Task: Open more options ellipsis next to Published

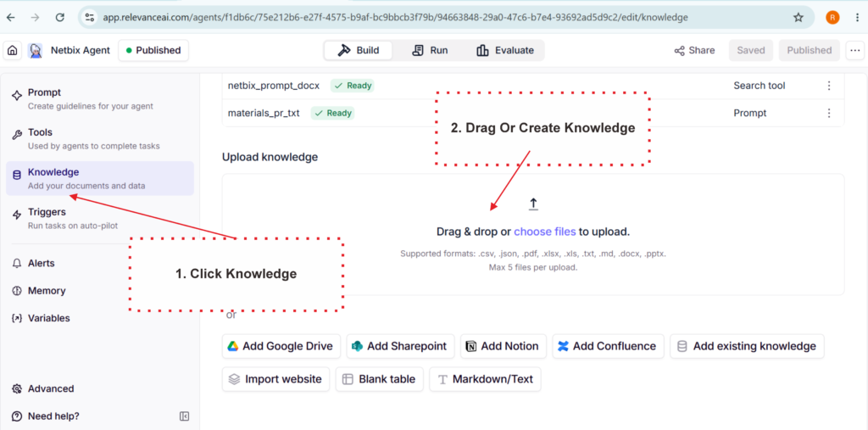Action: [x=855, y=50]
